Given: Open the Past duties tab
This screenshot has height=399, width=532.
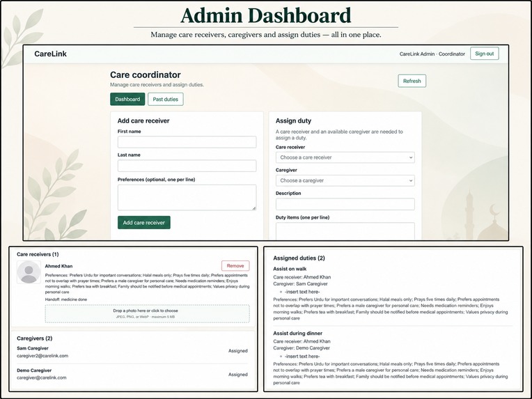Looking at the screenshot, I should [x=166, y=99].
